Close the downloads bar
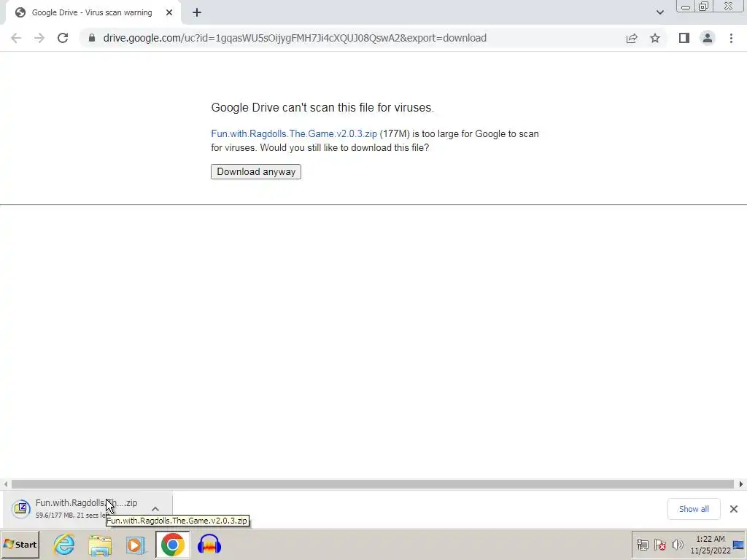747x560 pixels. [734, 509]
